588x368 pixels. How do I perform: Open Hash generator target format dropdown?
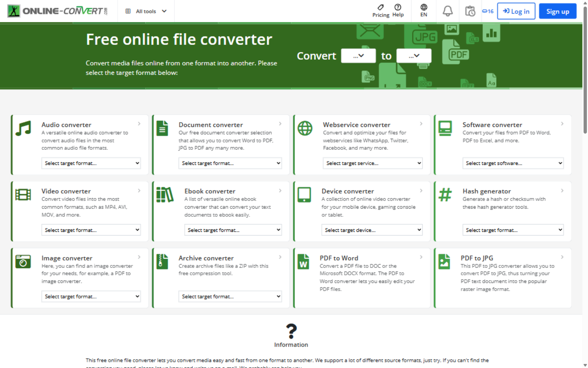pyautogui.click(x=513, y=230)
